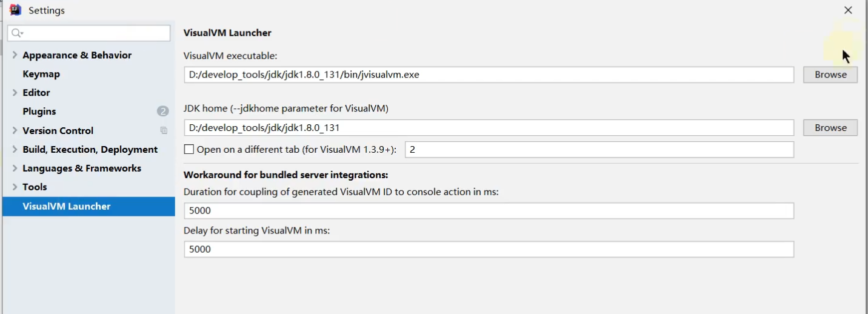Click the Delay for starting VisualVM field
Viewport: 868px width, 314px height.
488,249
